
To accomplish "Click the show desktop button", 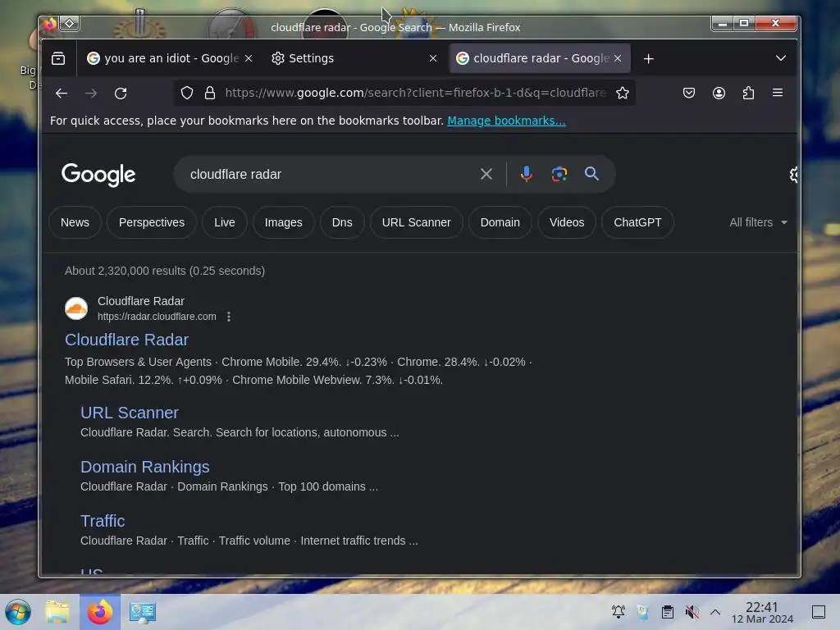I will point(819,612).
